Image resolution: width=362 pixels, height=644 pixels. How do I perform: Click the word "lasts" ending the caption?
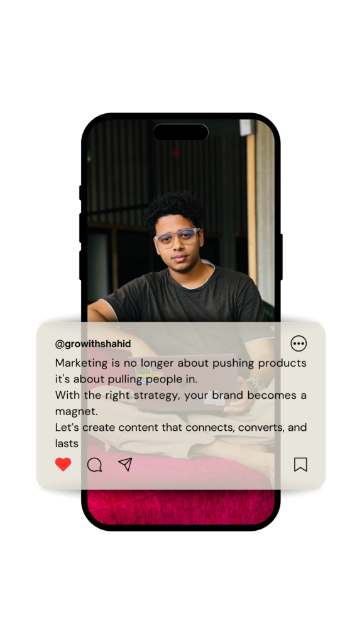pos(67,443)
